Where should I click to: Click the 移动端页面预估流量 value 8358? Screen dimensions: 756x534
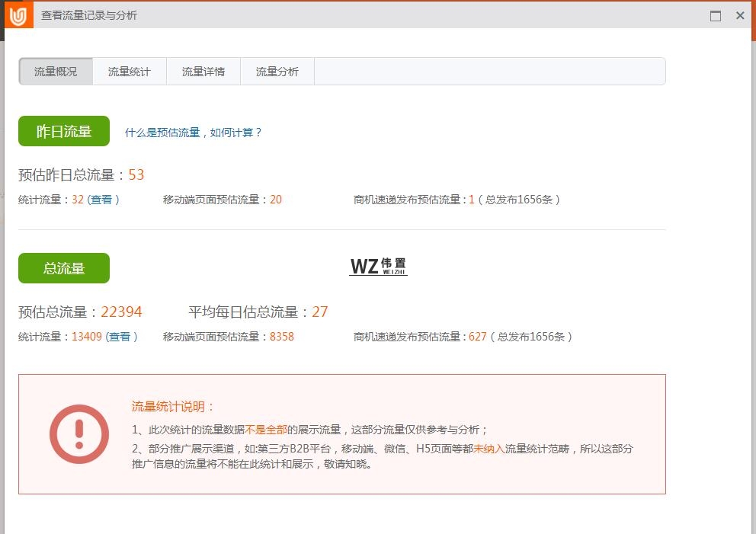point(281,337)
